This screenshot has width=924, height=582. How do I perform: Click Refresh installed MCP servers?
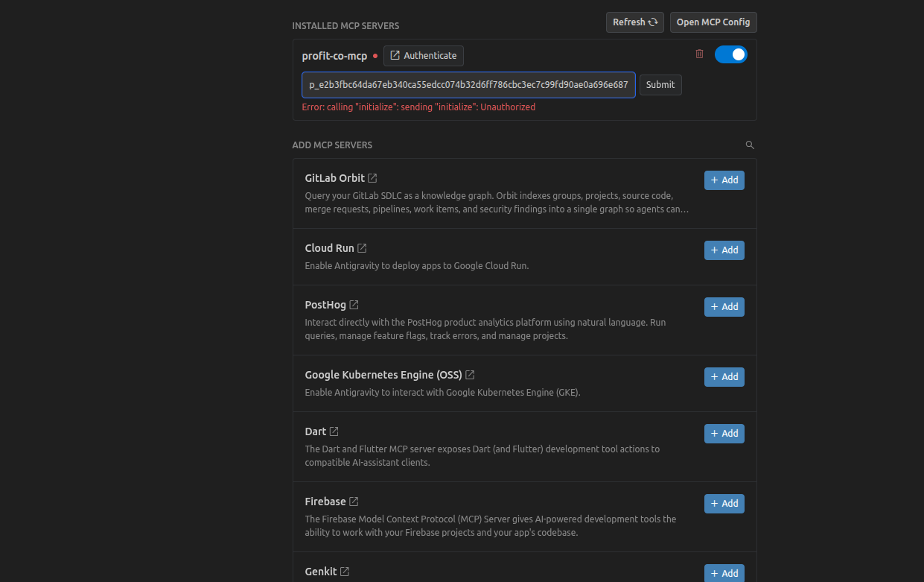[634, 22]
